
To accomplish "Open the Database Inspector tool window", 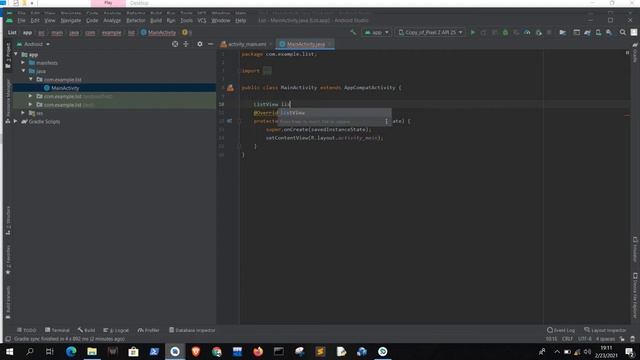I will pyautogui.click(x=192, y=330).
